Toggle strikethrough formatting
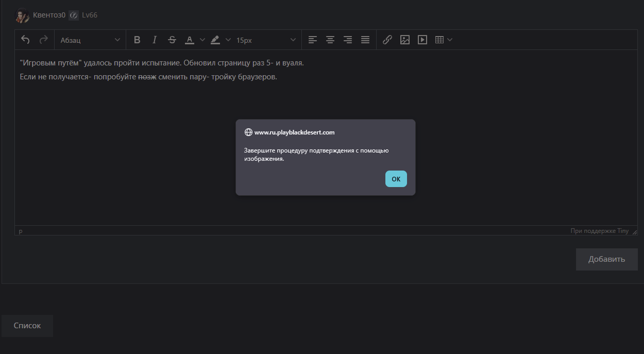 click(x=172, y=40)
